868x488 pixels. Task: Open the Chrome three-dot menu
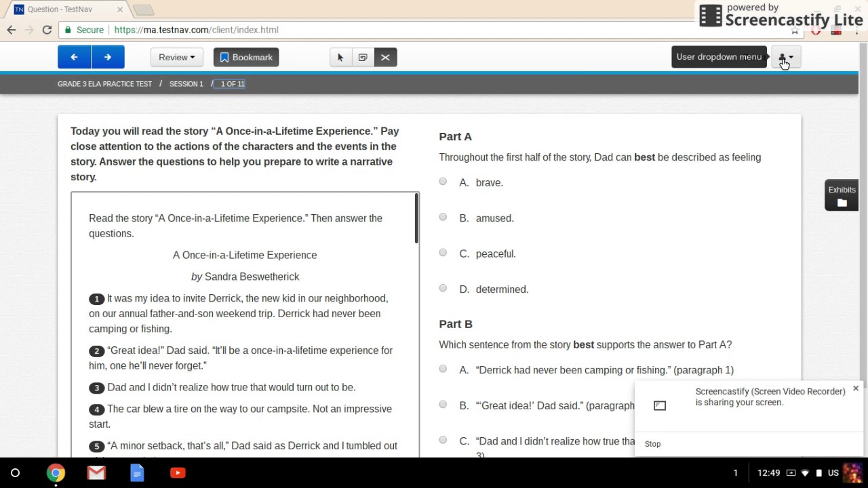coord(856,30)
